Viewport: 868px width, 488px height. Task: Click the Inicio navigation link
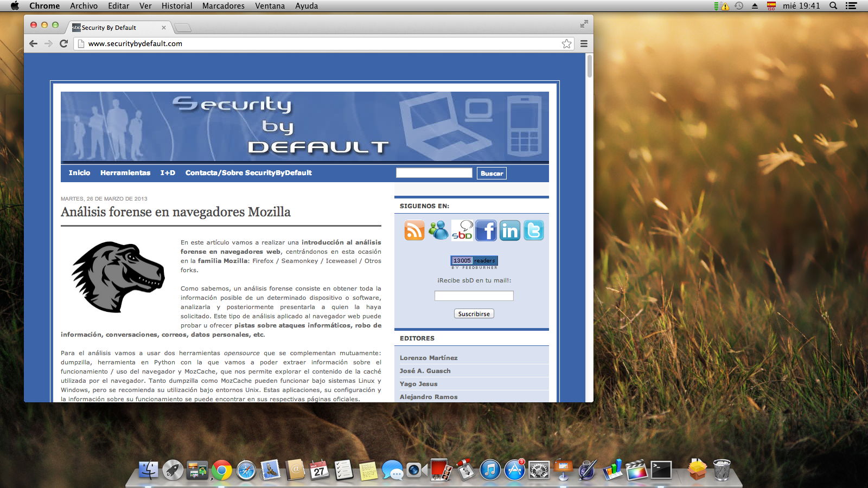tap(79, 173)
